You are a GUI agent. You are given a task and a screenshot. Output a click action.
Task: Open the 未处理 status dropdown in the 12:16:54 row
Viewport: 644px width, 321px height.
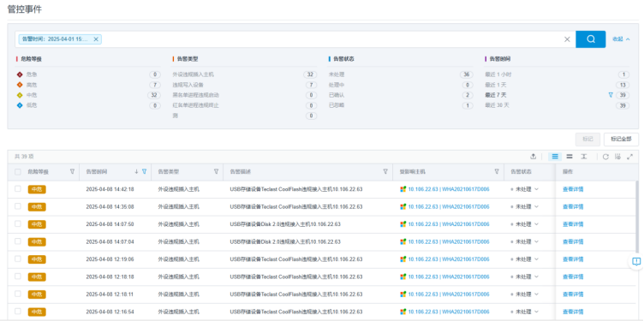524,312
